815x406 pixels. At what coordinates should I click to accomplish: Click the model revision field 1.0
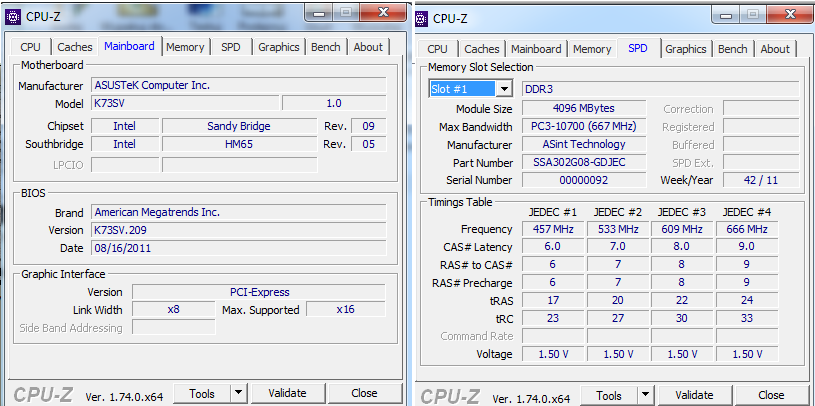(x=334, y=103)
